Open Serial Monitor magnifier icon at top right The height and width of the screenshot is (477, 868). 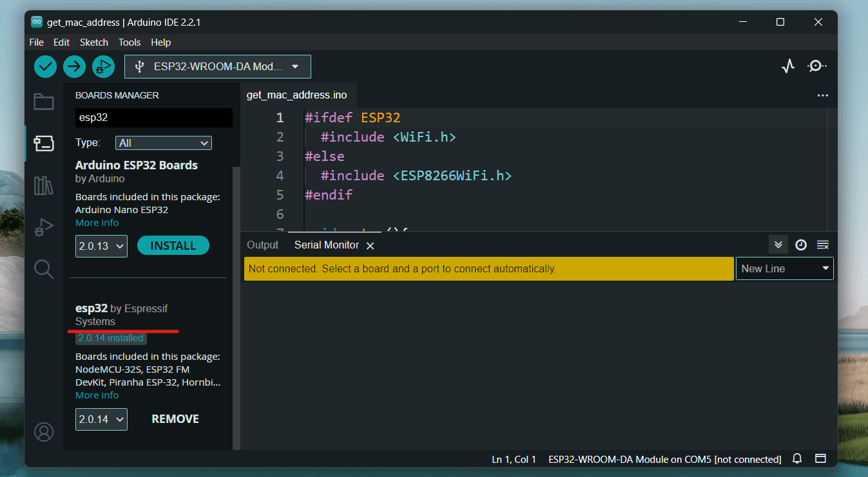(x=817, y=66)
